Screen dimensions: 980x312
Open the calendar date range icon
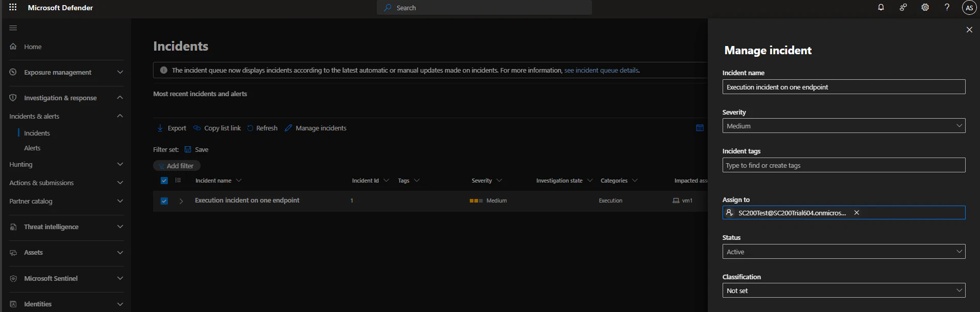[x=700, y=128]
